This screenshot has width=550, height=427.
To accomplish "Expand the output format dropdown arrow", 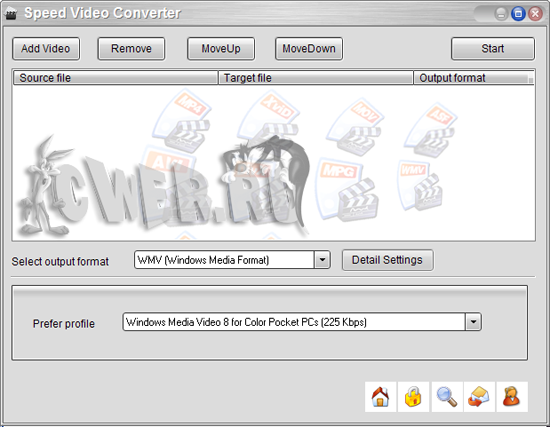I will click(322, 260).
